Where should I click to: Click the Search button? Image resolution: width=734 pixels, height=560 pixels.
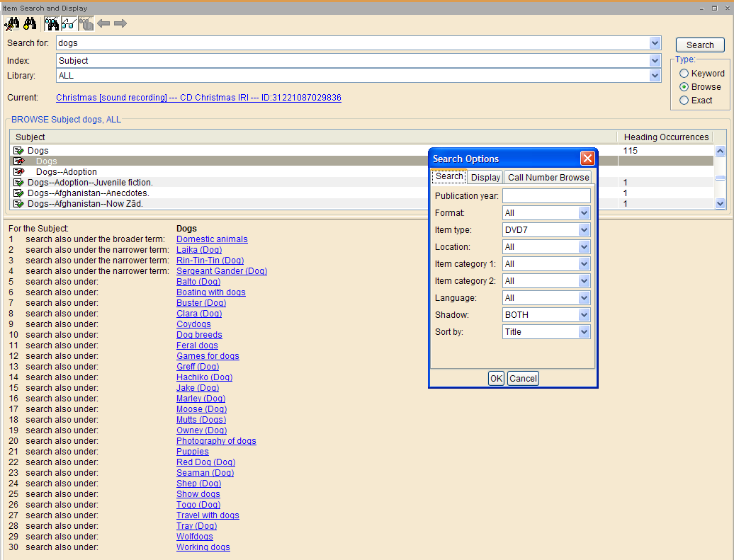coord(700,45)
